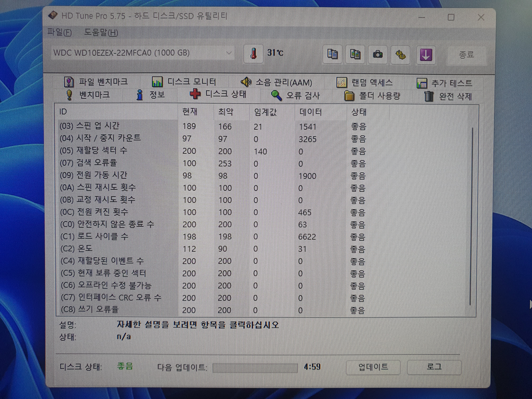Click the 임계값 column header
This screenshot has height=399, width=532.
click(x=272, y=112)
